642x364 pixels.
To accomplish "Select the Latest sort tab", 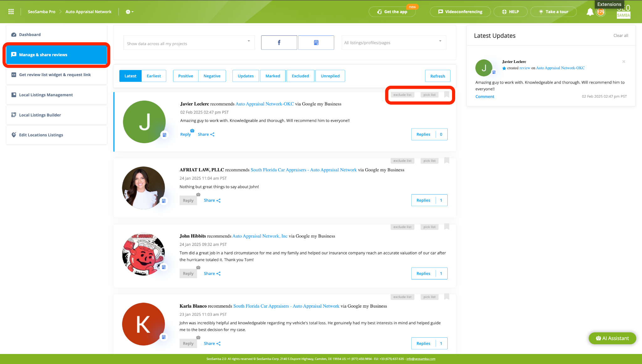I will (130, 76).
